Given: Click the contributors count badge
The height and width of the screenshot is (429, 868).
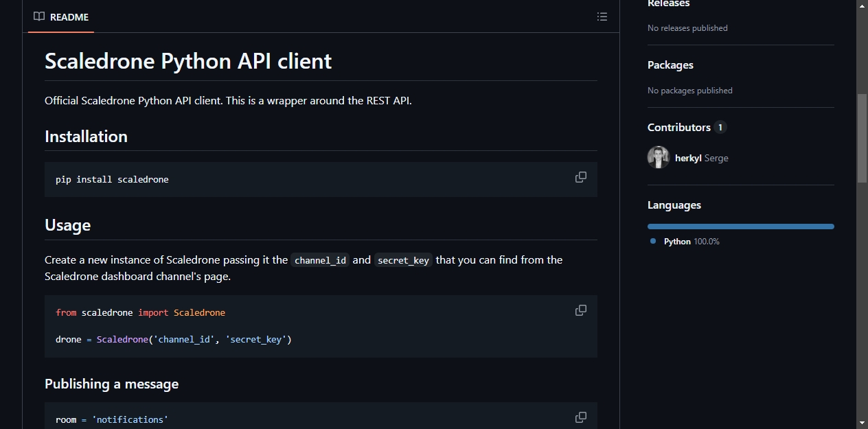Looking at the screenshot, I should coord(720,128).
